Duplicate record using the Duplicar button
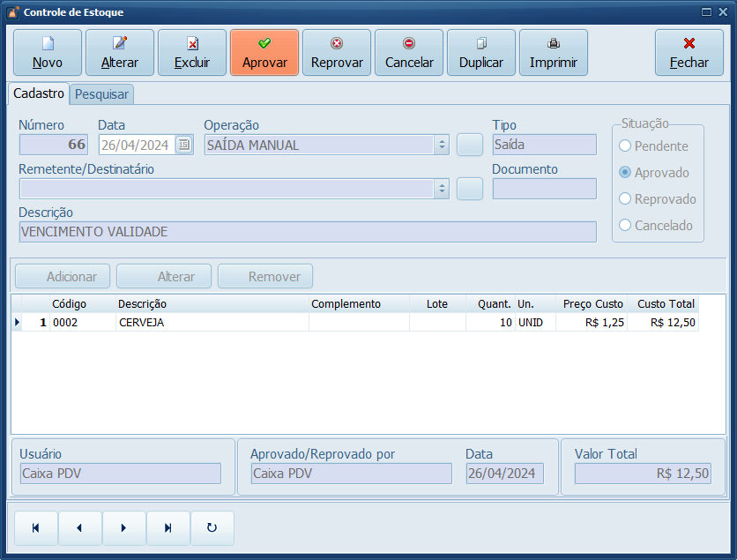Viewport: 737px width, 560px height. pyautogui.click(x=481, y=53)
